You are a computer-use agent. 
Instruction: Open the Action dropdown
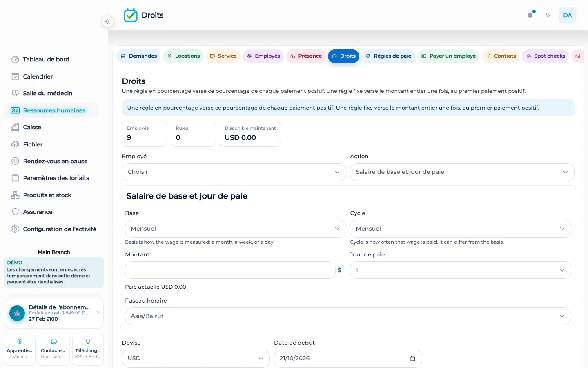point(462,172)
